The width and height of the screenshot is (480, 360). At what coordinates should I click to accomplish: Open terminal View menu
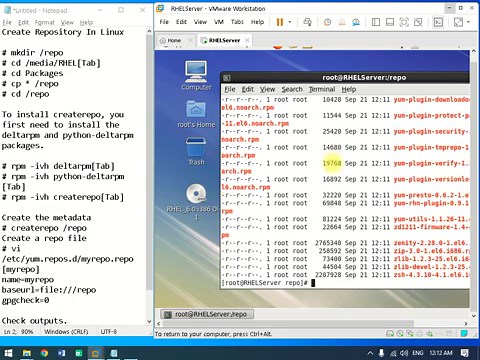[x=267, y=89]
